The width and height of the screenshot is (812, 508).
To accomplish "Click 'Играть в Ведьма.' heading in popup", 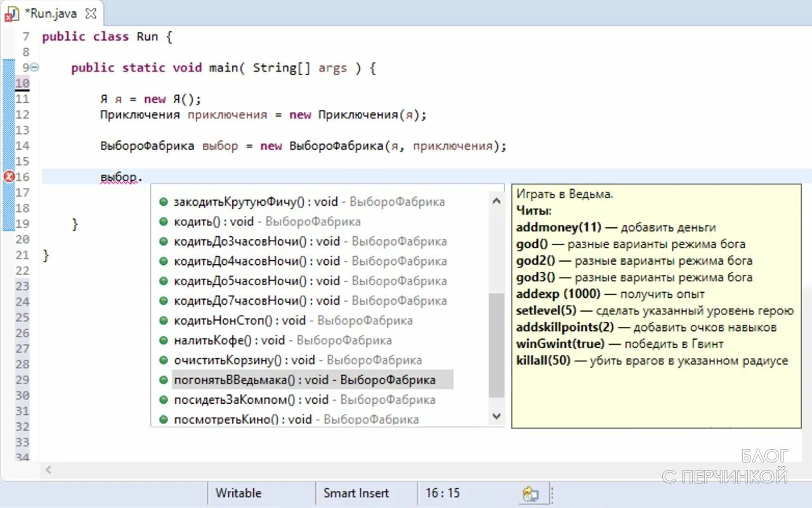I will (565, 194).
